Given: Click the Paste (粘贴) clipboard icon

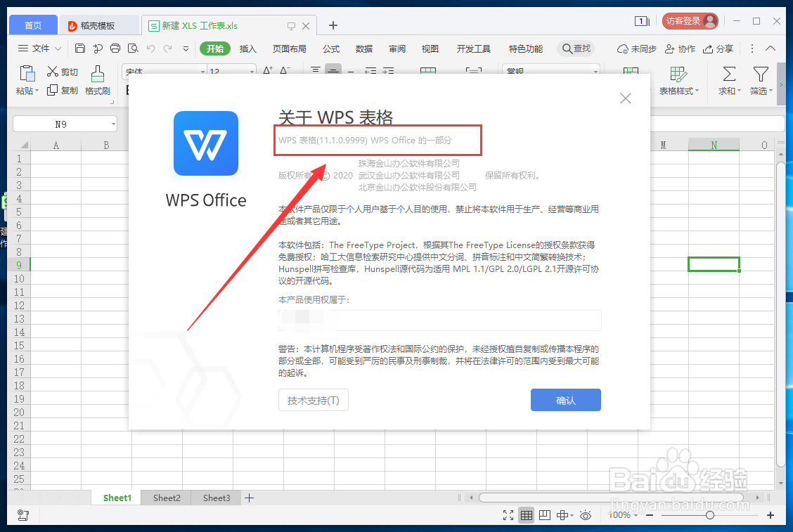Looking at the screenshot, I should pos(27,74).
